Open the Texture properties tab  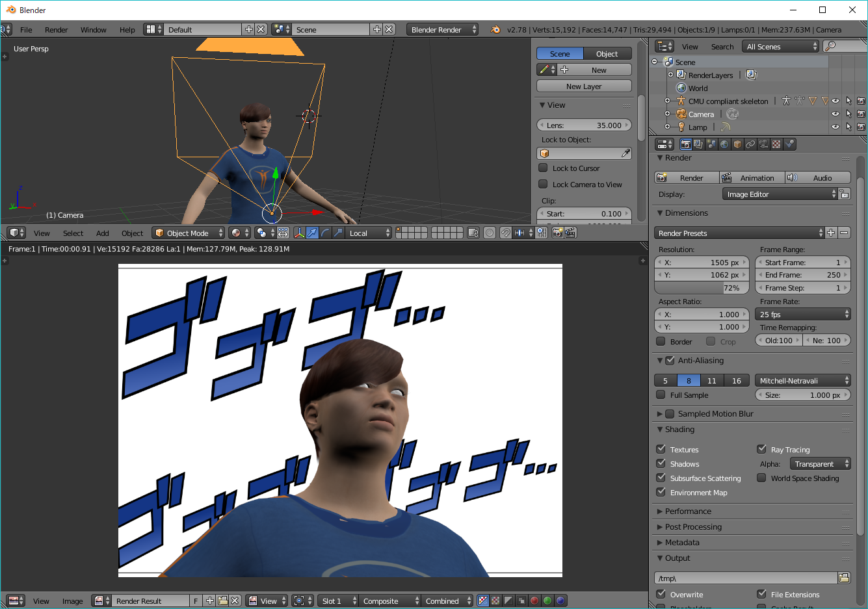776,144
